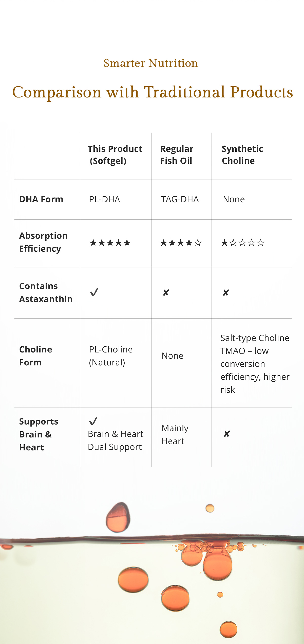Click the Mainly Heart cell
This screenshot has height=644, width=304.
pyautogui.click(x=175, y=435)
